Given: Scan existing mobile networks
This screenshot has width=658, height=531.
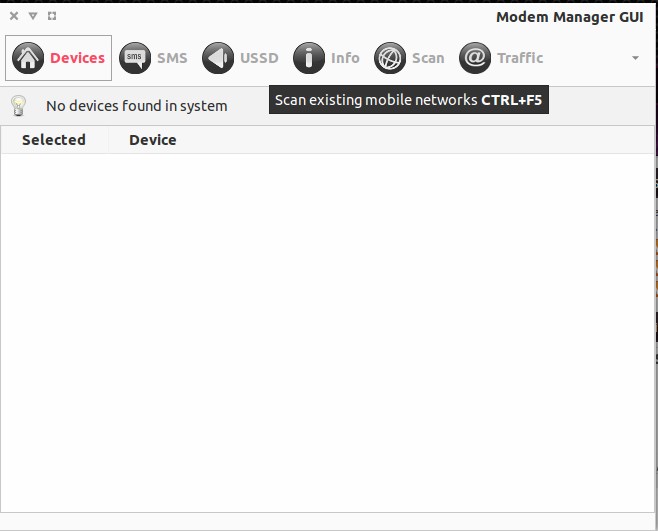Looking at the screenshot, I should pyautogui.click(x=409, y=58).
